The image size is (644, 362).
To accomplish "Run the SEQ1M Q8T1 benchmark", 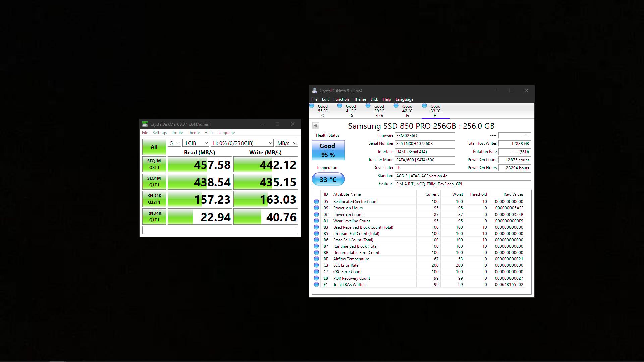I will click(154, 164).
